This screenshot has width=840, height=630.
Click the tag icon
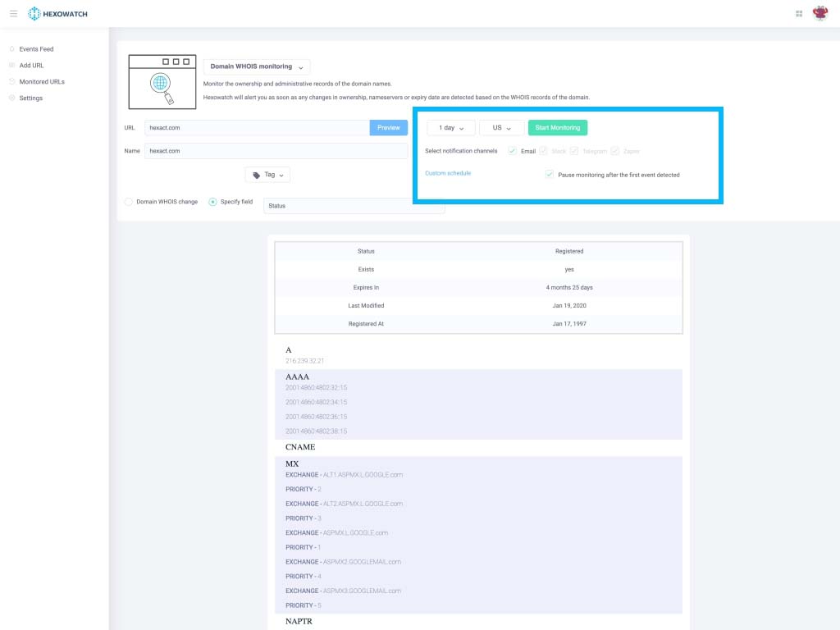tap(256, 176)
